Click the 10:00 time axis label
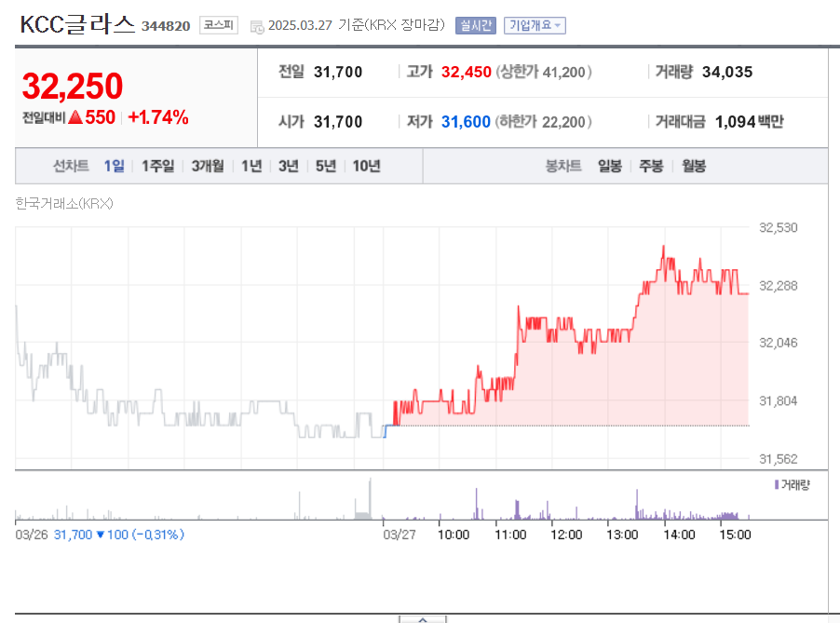 [x=454, y=535]
